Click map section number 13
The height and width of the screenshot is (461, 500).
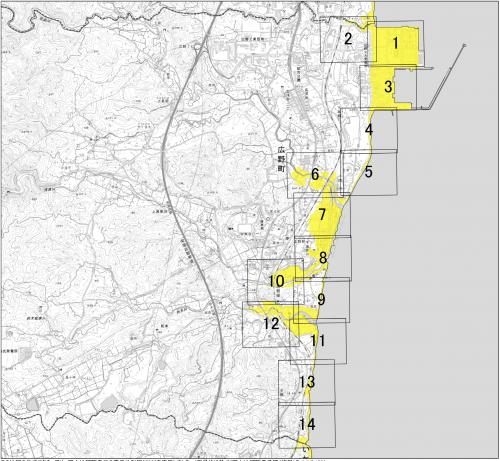307,382
